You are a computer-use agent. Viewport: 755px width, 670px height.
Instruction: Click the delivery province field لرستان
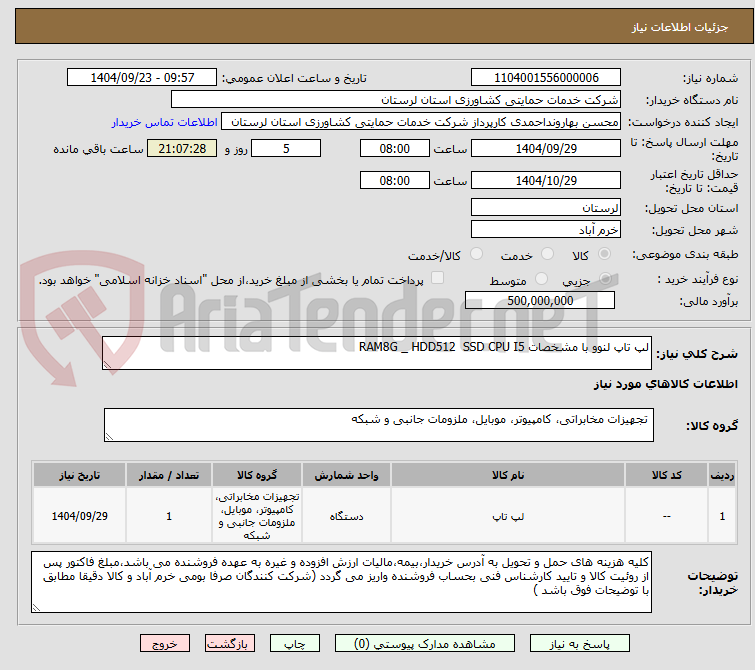(x=546, y=208)
